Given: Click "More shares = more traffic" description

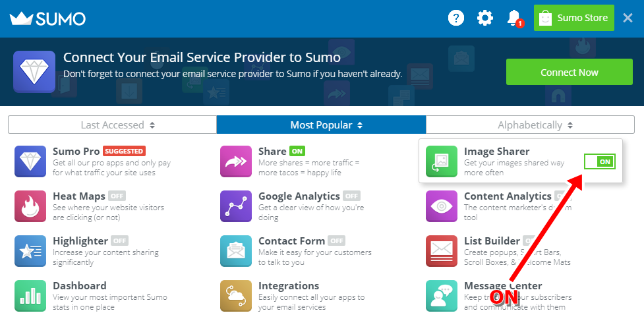Looking at the screenshot, I should tap(309, 167).
